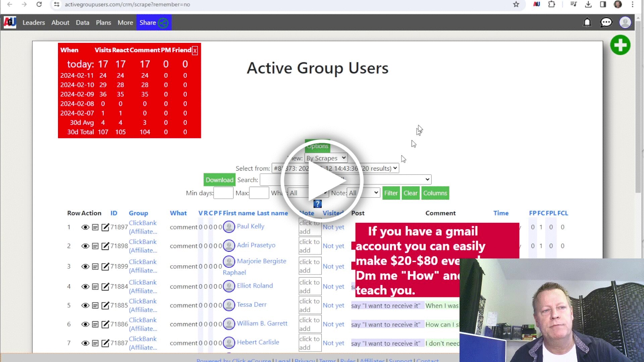Viewport: 644px width, 362px height.
Task: Click Tessa Derr's profile avatar
Action: (229, 305)
